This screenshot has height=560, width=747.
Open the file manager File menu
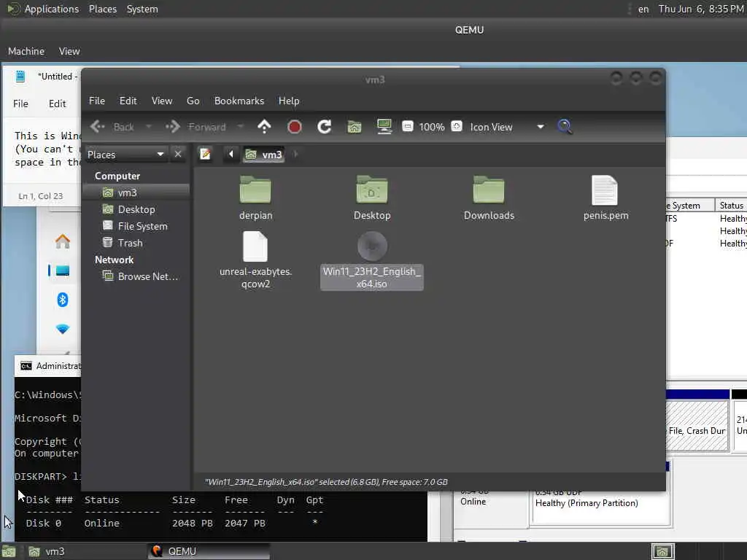[97, 101]
